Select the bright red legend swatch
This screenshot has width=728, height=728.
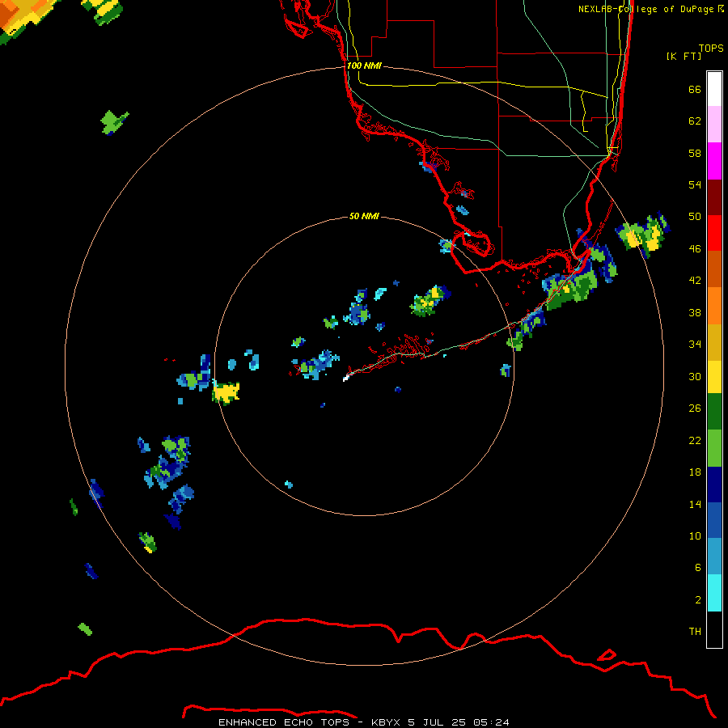(x=714, y=233)
